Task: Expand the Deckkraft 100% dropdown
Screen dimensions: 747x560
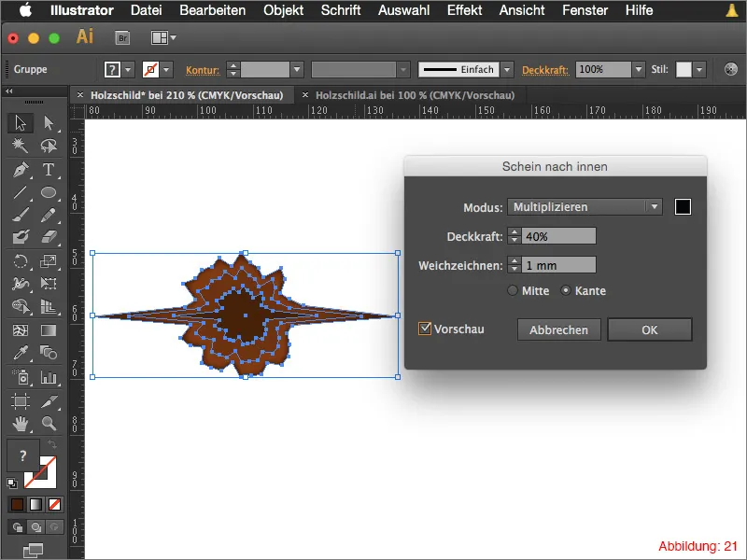Action: pos(639,69)
